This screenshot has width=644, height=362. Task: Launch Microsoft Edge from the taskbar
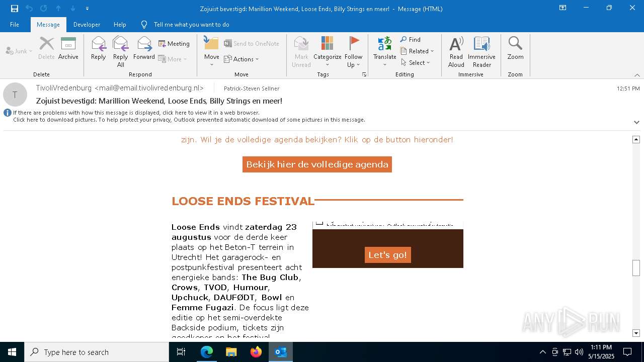pos(207,352)
